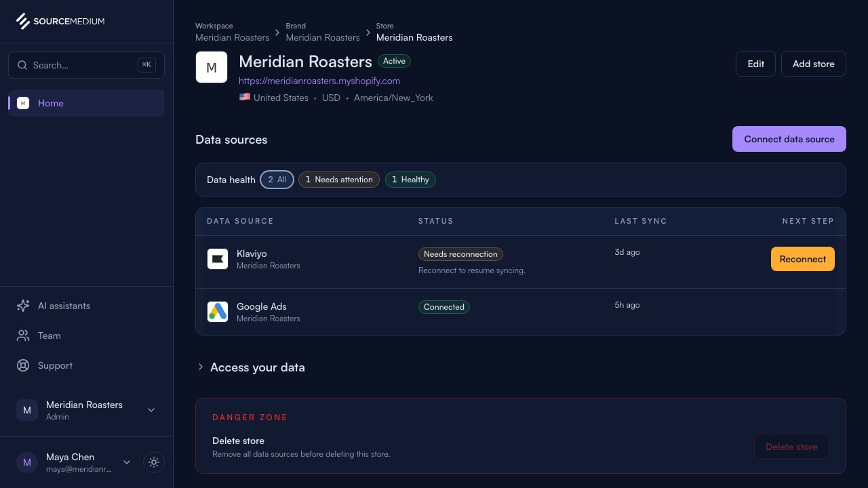Click Connect data source
868x488 pixels.
tap(789, 139)
